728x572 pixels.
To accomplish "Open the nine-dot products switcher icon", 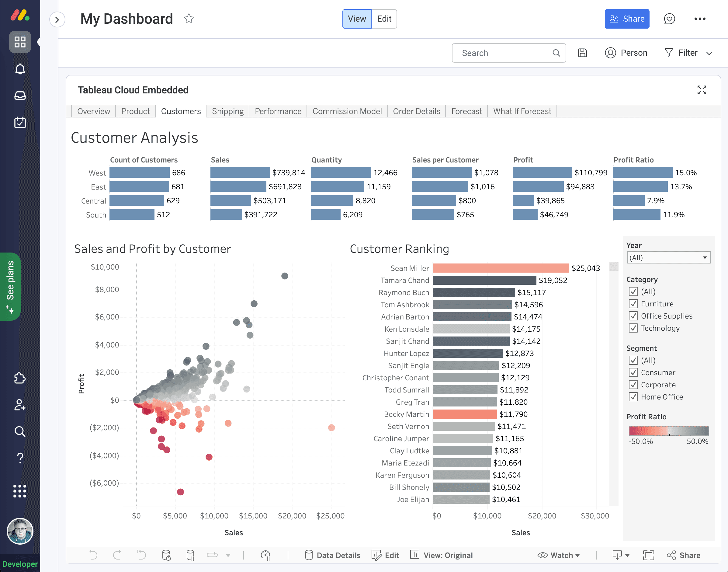I will click(20, 491).
